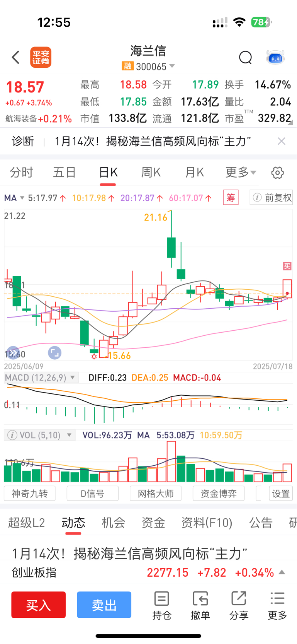The width and height of the screenshot is (297, 644).
Task: Tap the highest volume bar in VOL chart
Action: pos(171,461)
